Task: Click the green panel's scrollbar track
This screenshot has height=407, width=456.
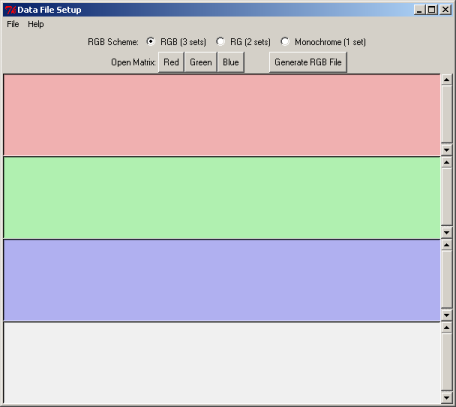Action: click(x=447, y=197)
